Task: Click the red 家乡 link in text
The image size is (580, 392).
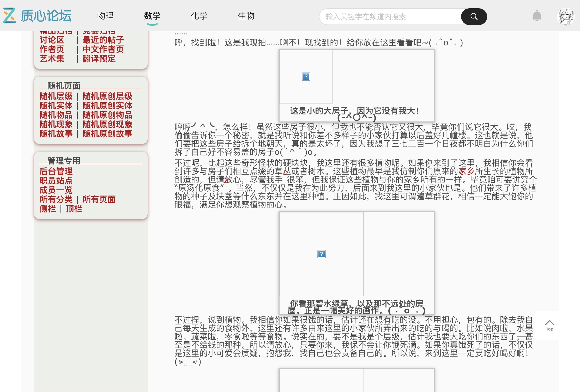Action: tap(466, 171)
